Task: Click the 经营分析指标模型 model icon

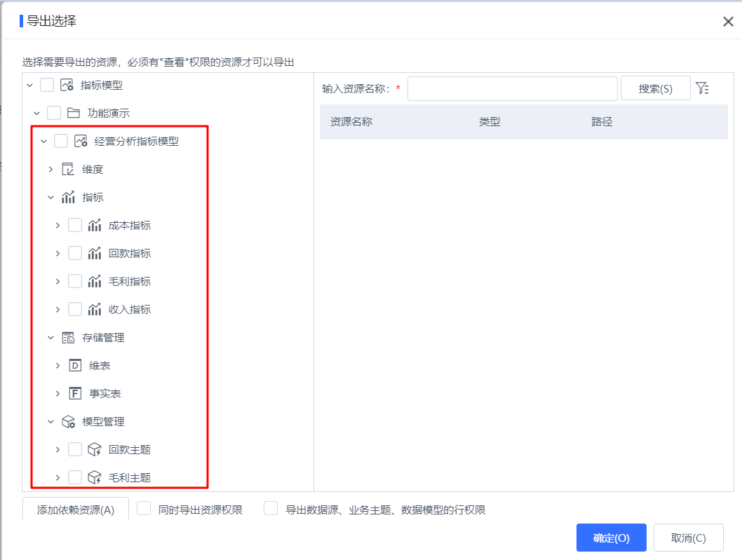Action: (x=81, y=141)
